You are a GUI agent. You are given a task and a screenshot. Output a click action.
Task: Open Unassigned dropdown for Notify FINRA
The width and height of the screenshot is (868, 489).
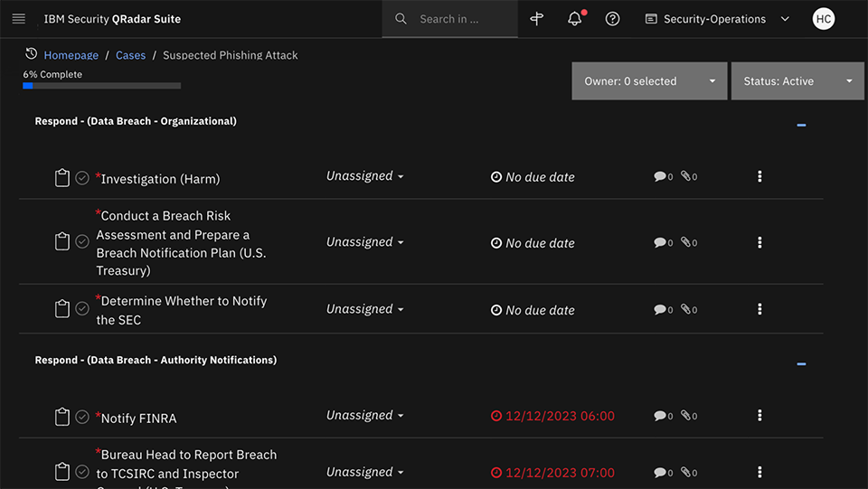[x=364, y=415]
